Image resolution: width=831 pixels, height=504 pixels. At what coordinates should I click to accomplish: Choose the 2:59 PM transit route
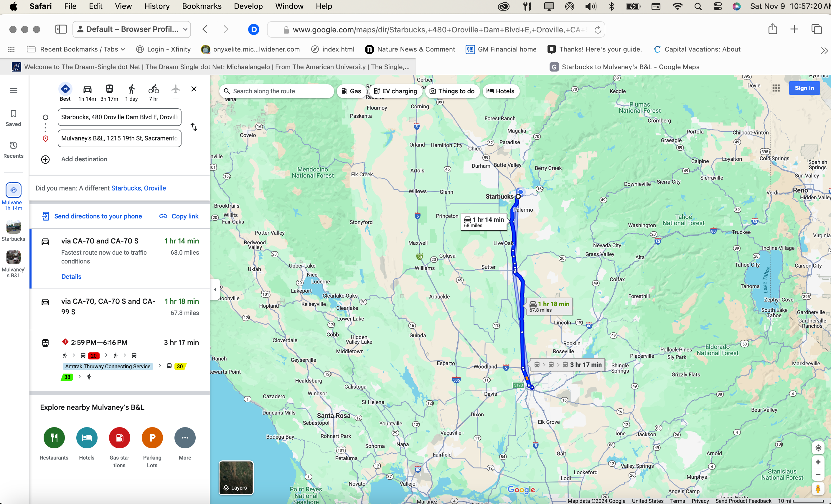(x=120, y=360)
